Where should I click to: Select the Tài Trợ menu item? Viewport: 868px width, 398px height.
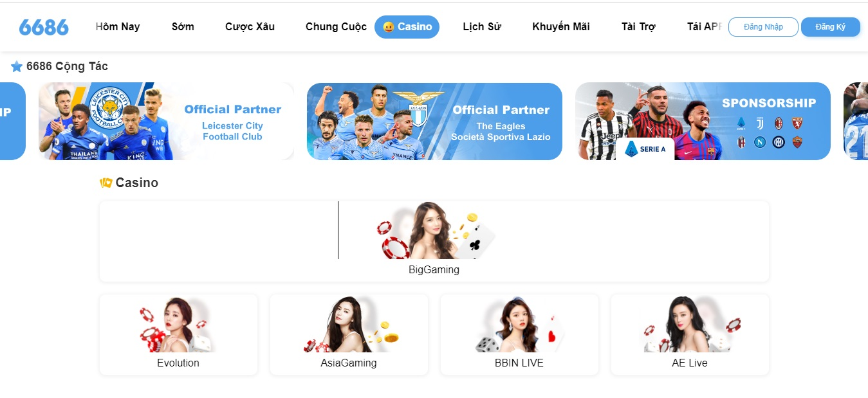point(638,27)
